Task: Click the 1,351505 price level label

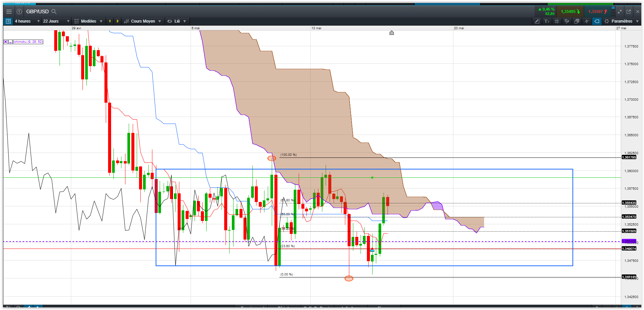Action: click(x=629, y=231)
